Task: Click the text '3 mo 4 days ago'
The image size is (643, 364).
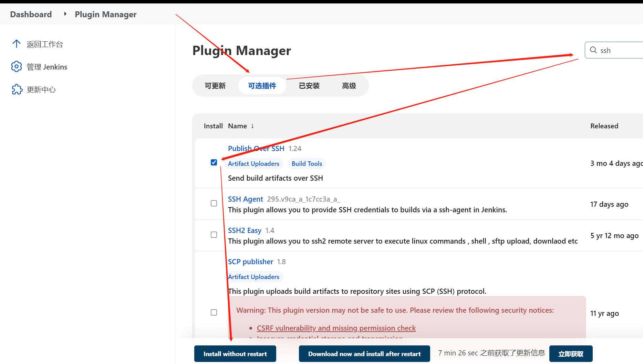Action: pyautogui.click(x=616, y=163)
